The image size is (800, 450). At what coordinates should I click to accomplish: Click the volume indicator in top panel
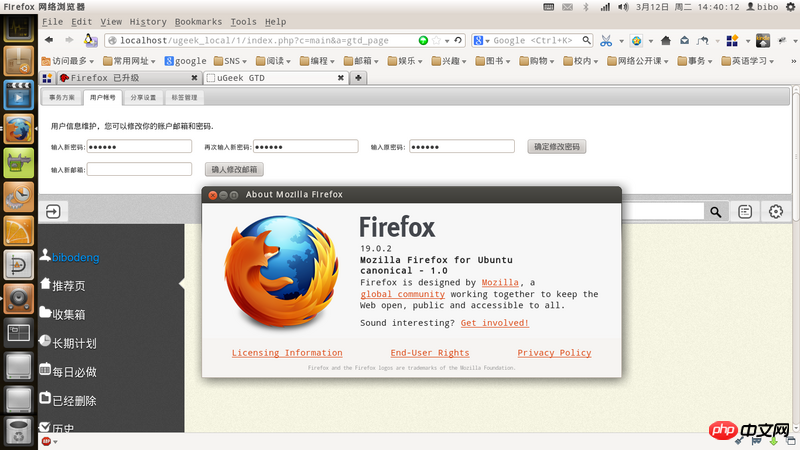pyautogui.click(x=623, y=7)
